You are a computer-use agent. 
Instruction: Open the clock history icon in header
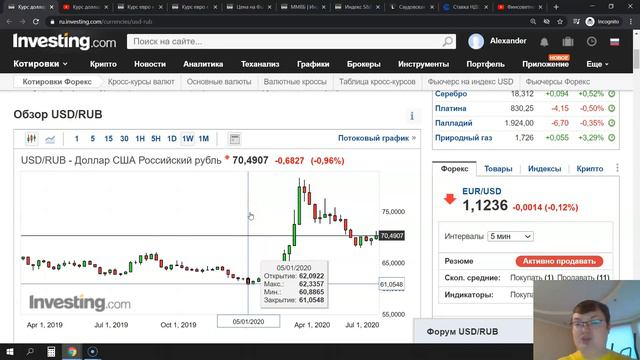click(x=591, y=41)
